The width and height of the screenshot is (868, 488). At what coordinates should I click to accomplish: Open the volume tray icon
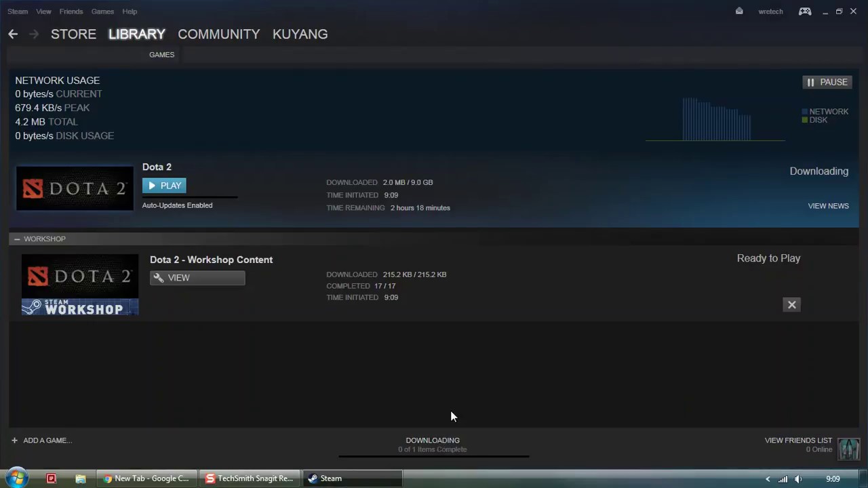[798, 479]
